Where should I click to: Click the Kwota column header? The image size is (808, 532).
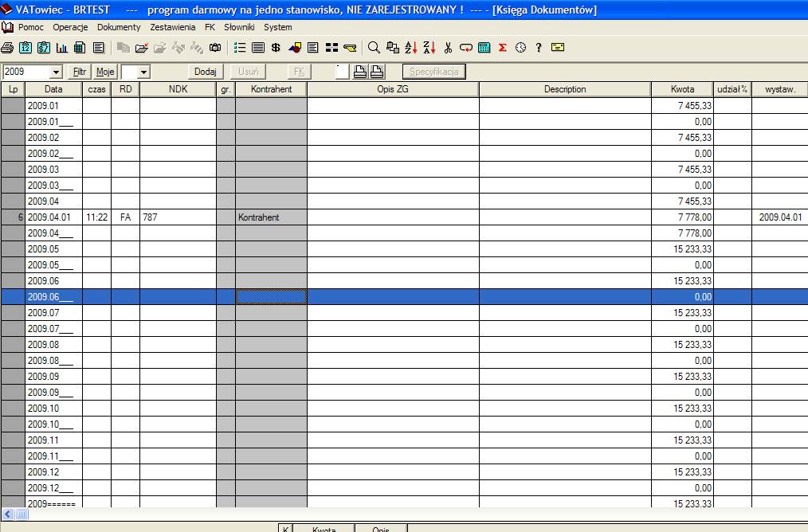click(x=682, y=89)
